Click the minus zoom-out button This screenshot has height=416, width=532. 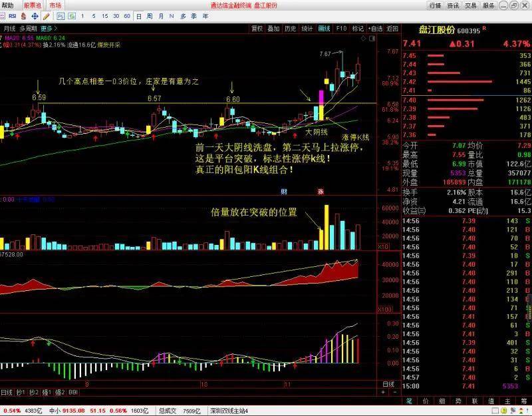tap(394, 392)
